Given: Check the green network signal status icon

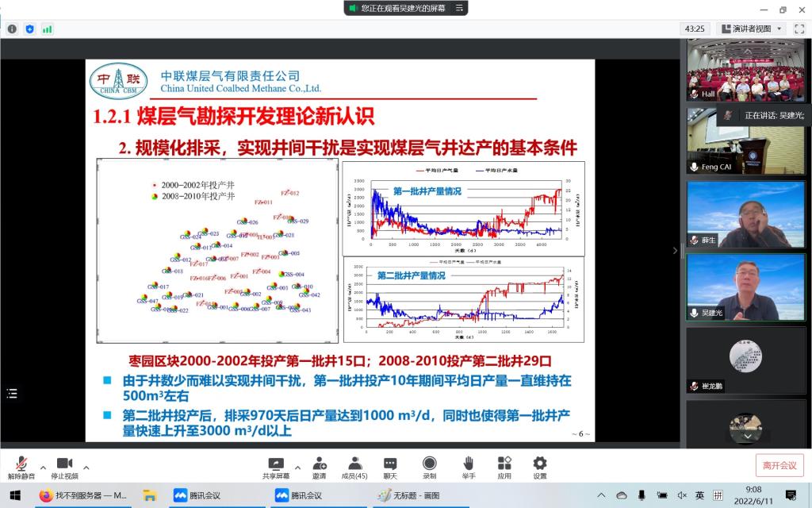Looking at the screenshot, I should click(x=48, y=29).
